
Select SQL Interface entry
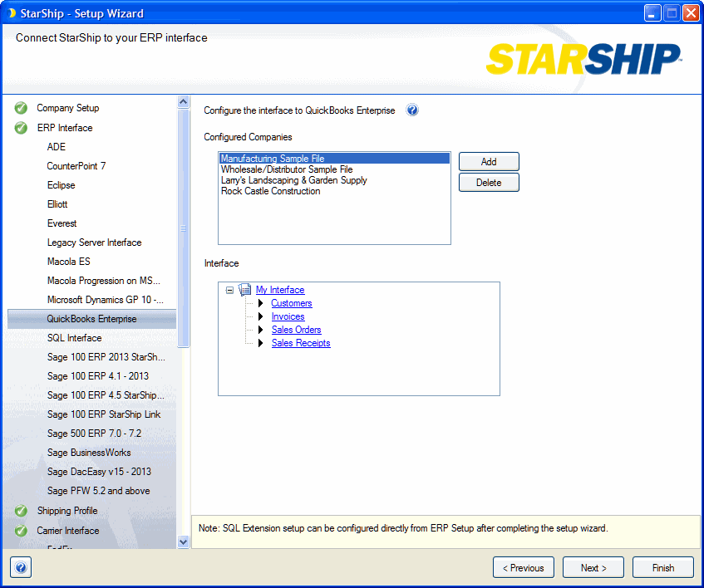[x=75, y=338]
